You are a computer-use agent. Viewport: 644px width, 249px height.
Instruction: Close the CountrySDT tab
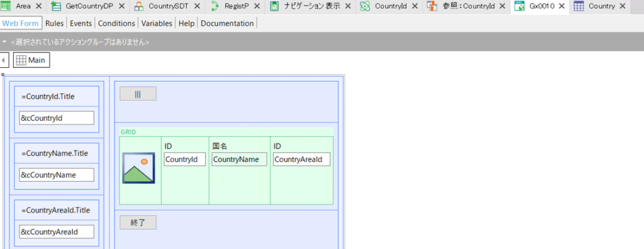pos(197,6)
